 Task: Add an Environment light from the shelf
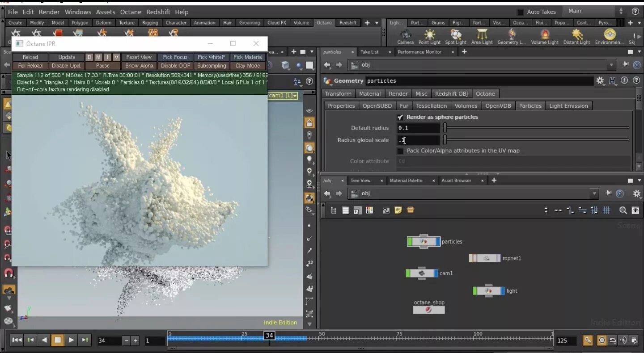pyautogui.click(x=609, y=36)
